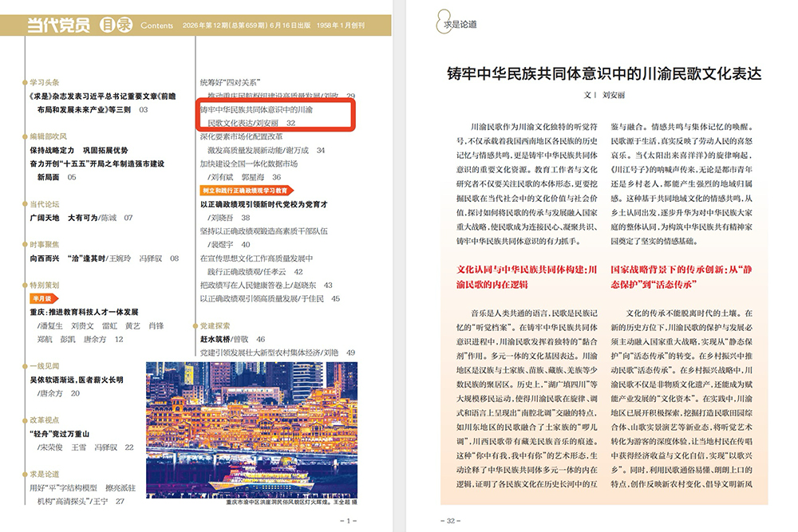The height and width of the screenshot is (532, 798).
Task: Click the entry 统筹好"四对关系"
Action: click(x=230, y=82)
